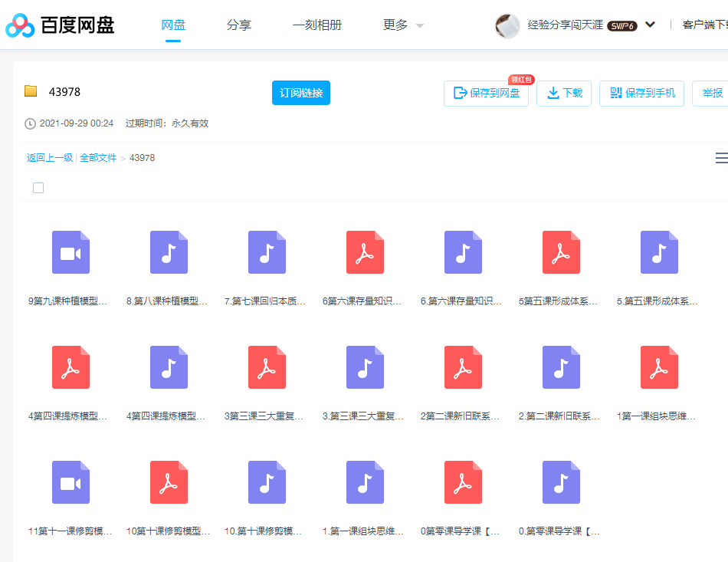
Task: Open audio file 3.第三课三大重复
Action: 365,367
